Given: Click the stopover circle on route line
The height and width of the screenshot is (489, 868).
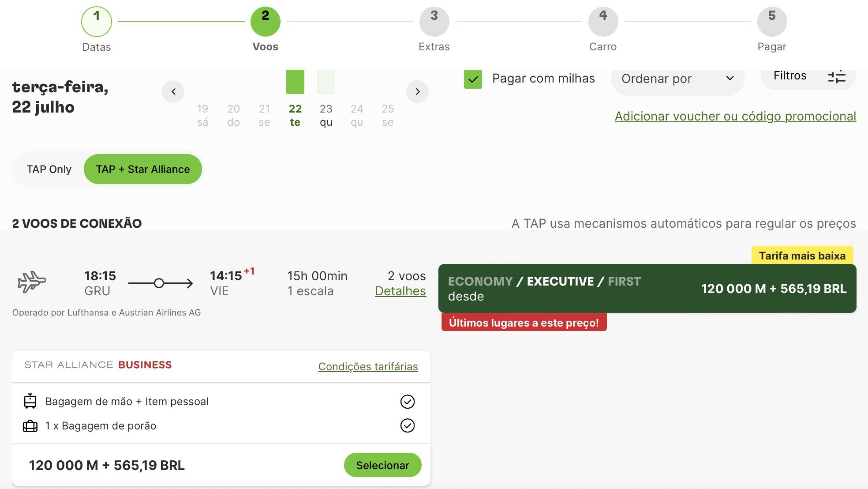Looking at the screenshot, I should point(159,283).
